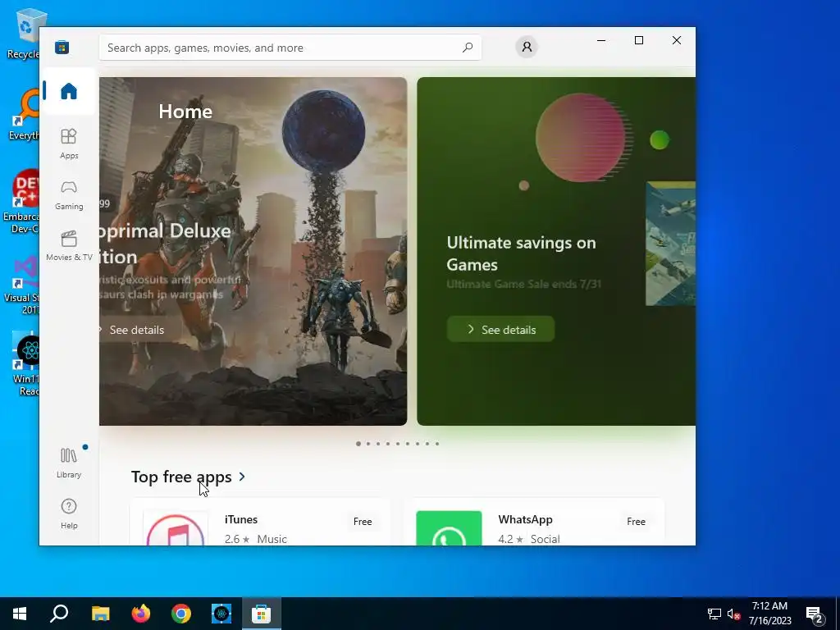Open File Explorer from the taskbar
The height and width of the screenshot is (630, 840).
(x=100, y=614)
